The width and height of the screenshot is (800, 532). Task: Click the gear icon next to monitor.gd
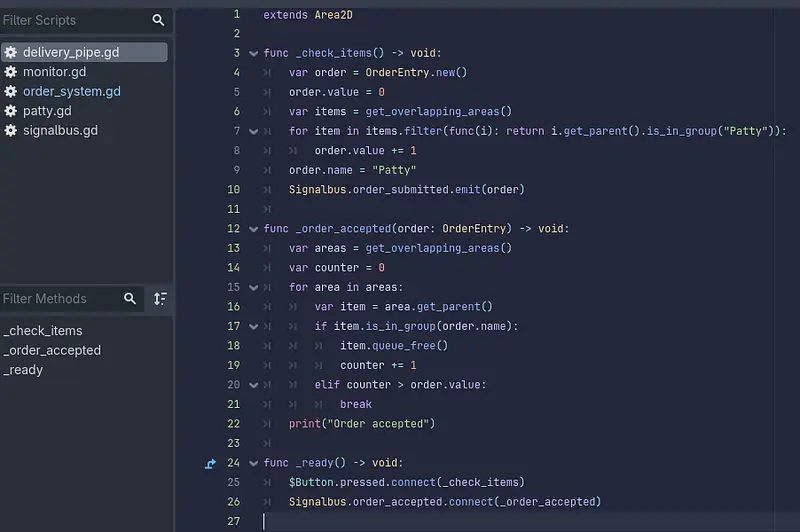pos(11,72)
